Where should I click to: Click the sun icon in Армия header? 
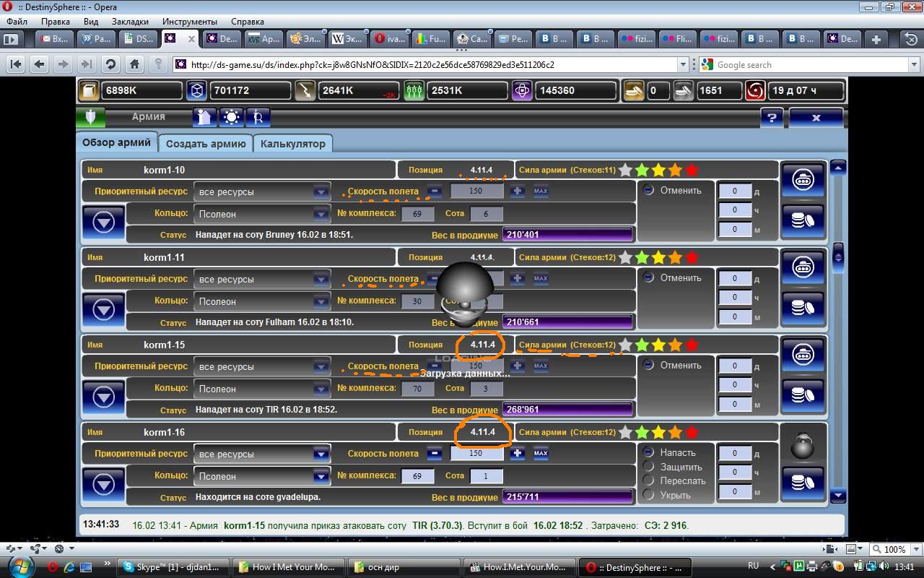pos(231,117)
